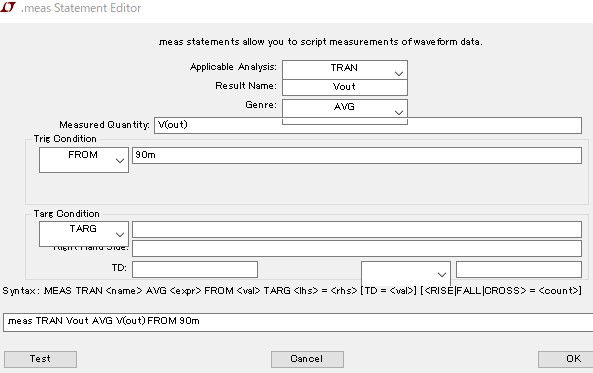Image resolution: width=593 pixels, height=373 pixels.
Task: Click the FROM value field showing 90m
Action: click(357, 155)
